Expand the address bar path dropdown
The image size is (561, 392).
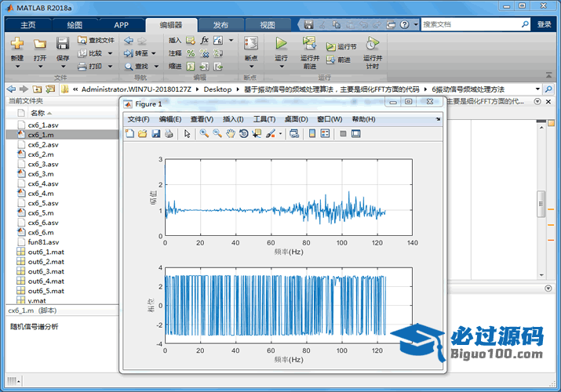pos(537,89)
